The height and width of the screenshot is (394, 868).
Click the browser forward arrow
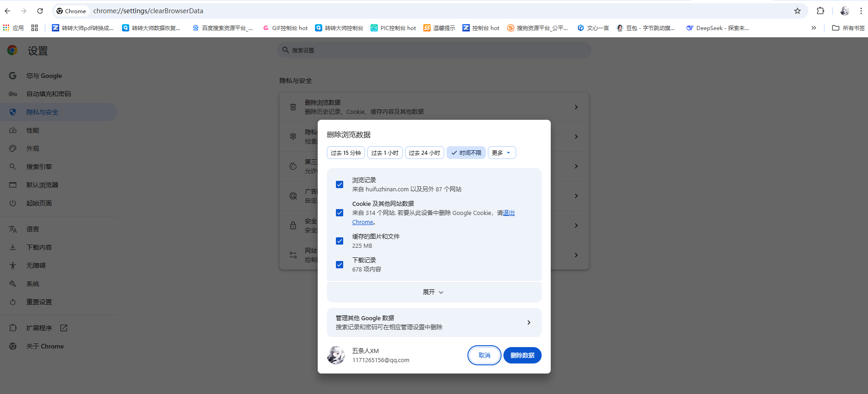[24, 11]
